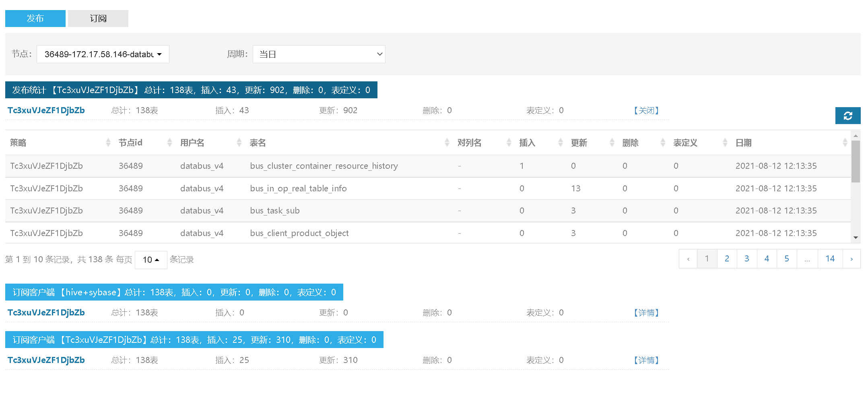
Task: Open 【详情】 for hive+sybase subscriber
Action: point(646,313)
